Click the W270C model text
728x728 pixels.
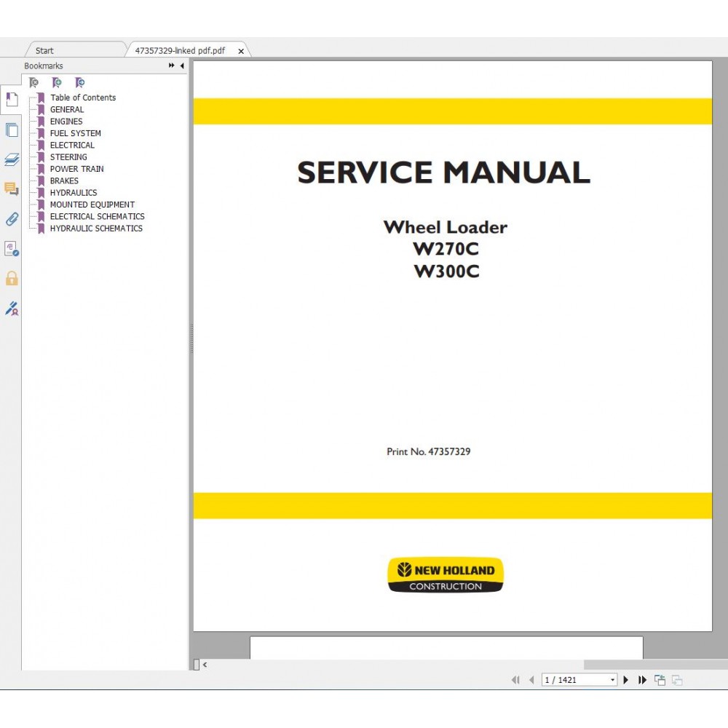[x=446, y=249]
